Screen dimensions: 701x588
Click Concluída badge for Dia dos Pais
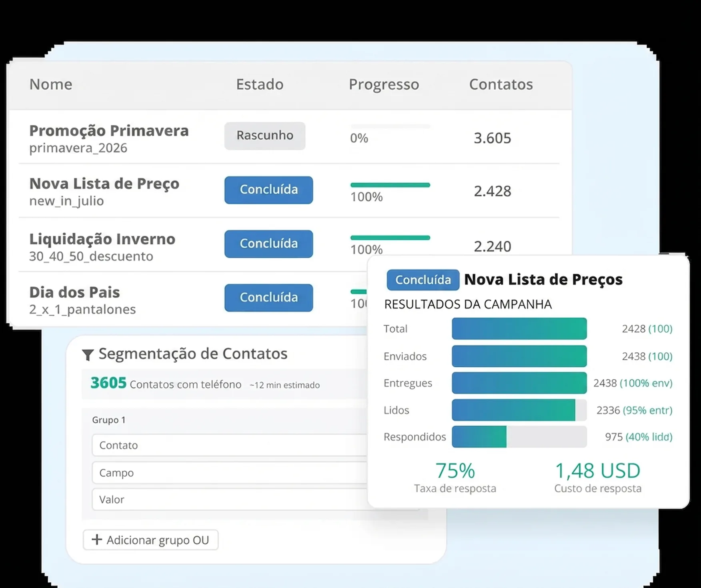268,298
